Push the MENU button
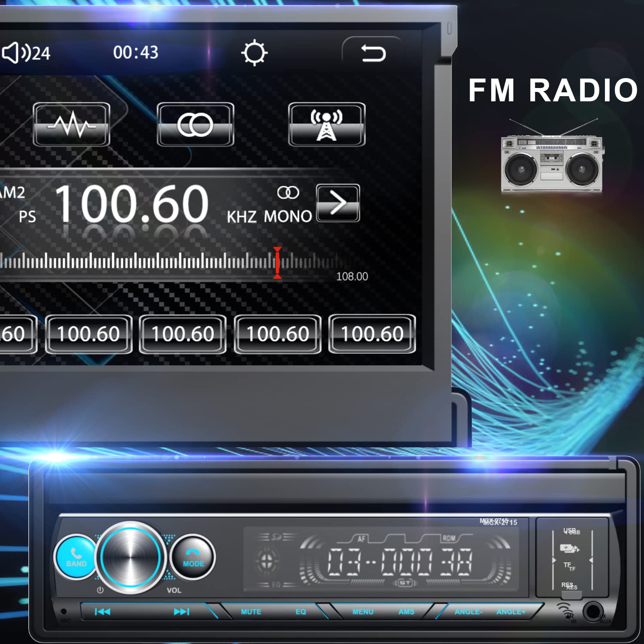The height and width of the screenshot is (644, 644). point(363,612)
